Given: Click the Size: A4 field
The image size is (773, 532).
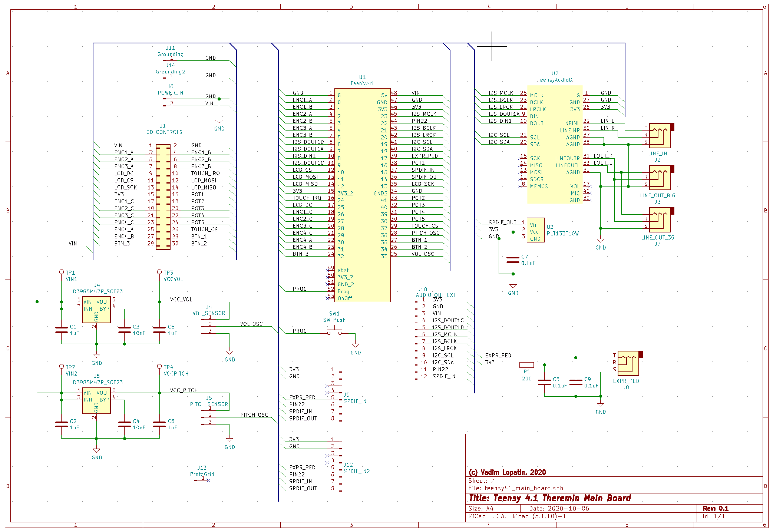Looking at the screenshot, I should [x=481, y=508].
